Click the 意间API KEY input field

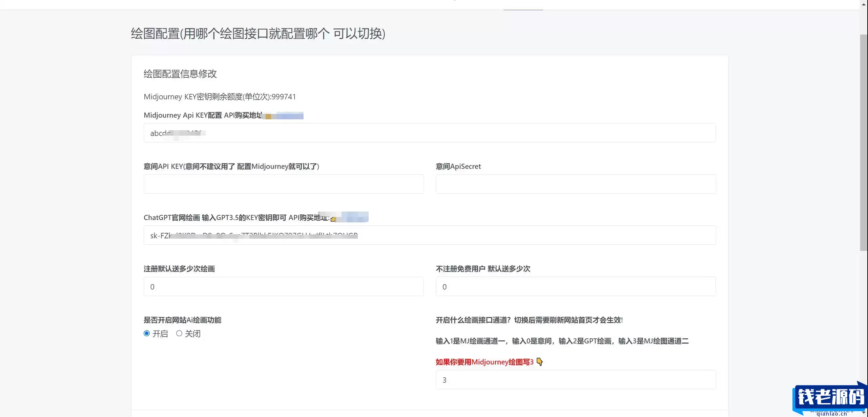pyautogui.click(x=284, y=184)
